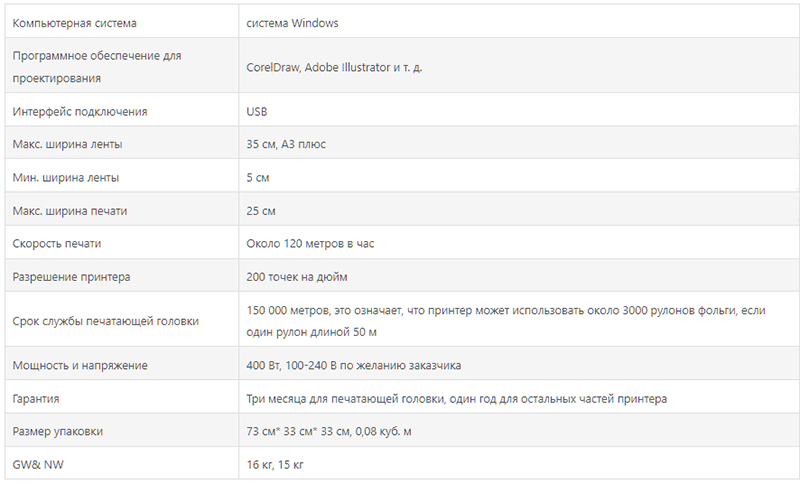Click the "Мощность и напряжение" label
The width and height of the screenshot is (800, 484).
80,366
